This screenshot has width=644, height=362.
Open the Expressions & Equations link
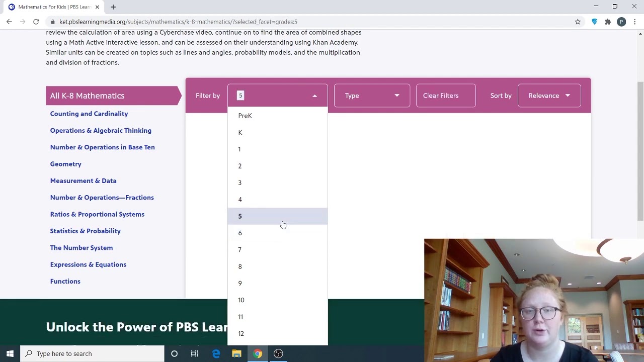click(x=88, y=264)
